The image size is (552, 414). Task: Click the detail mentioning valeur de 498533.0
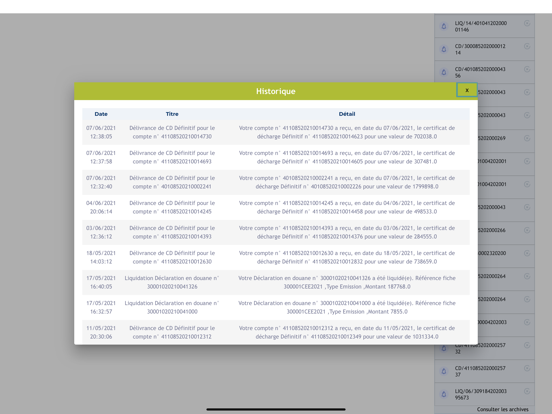pos(347,207)
